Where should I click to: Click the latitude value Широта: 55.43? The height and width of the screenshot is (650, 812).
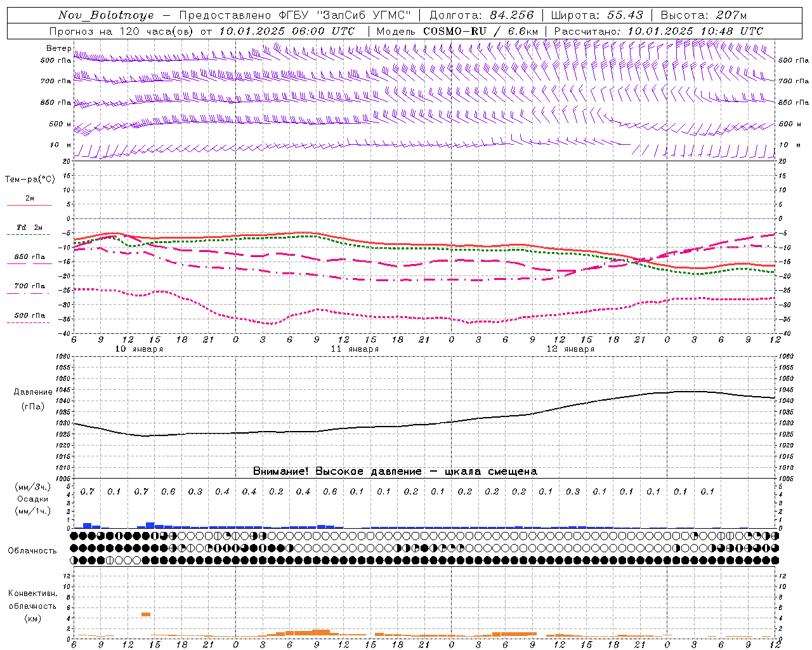click(x=597, y=15)
